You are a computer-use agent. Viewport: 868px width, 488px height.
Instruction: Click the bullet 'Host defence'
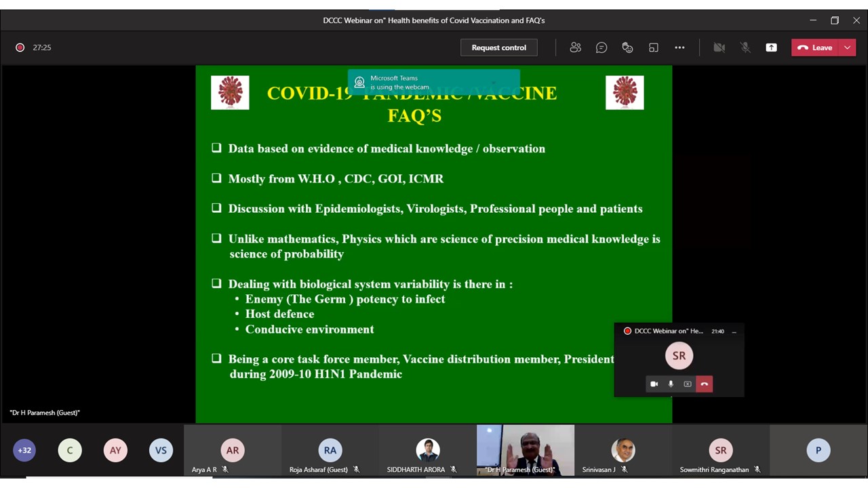click(x=279, y=314)
